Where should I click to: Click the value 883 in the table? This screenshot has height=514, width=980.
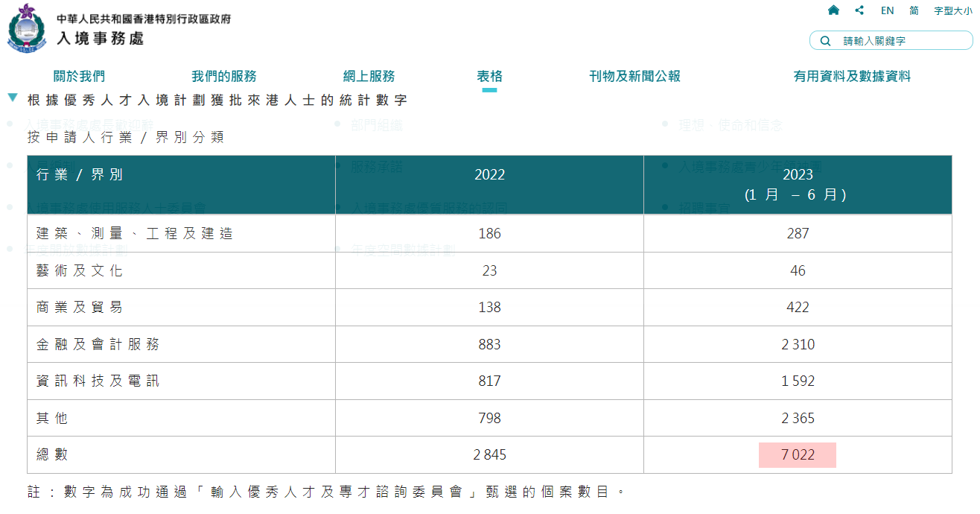click(x=489, y=344)
